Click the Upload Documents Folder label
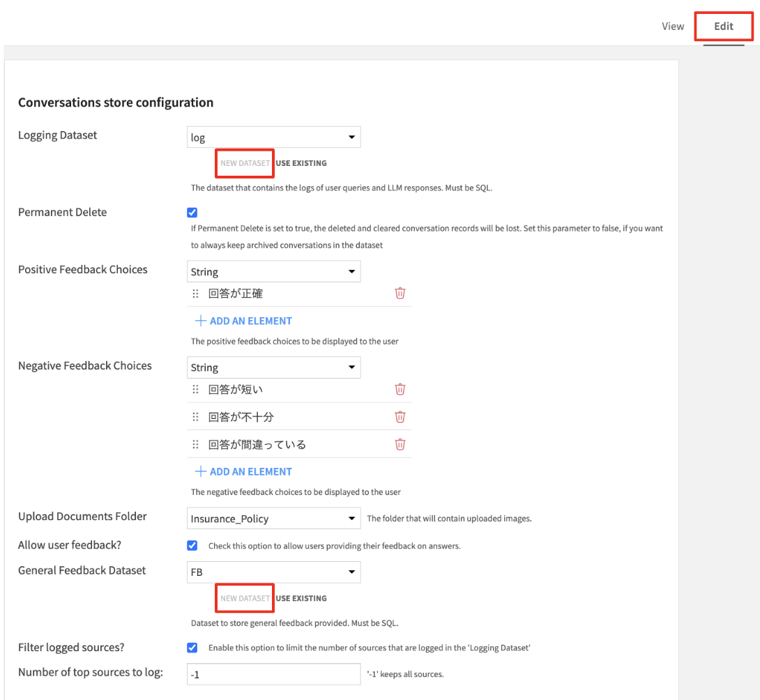760x700 pixels. pyautogui.click(x=82, y=516)
